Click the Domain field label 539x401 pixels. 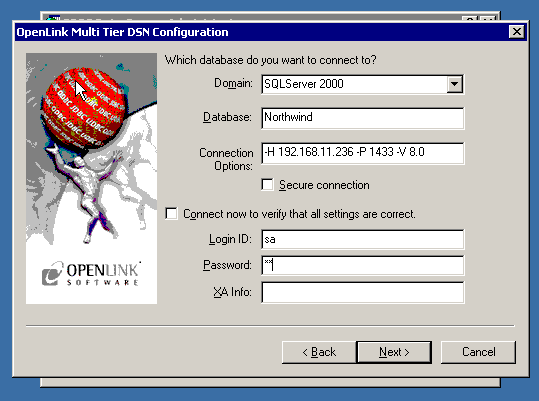pyautogui.click(x=233, y=83)
